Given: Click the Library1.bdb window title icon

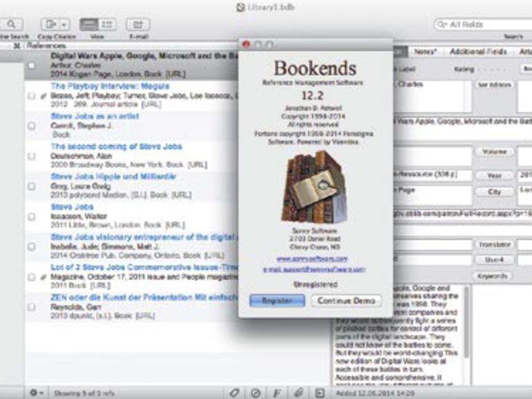Looking at the screenshot, I should click(x=240, y=7).
